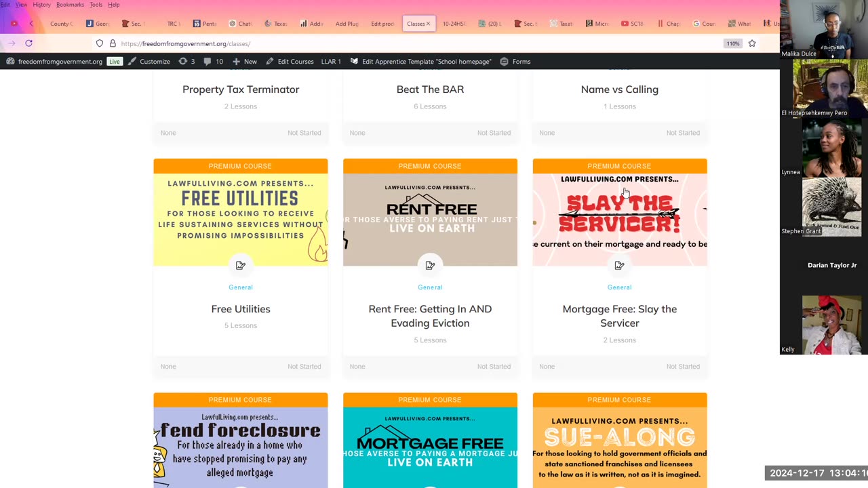Switch to the Texas browser tab
Viewport: 868px width, 488px height.
coord(276,24)
